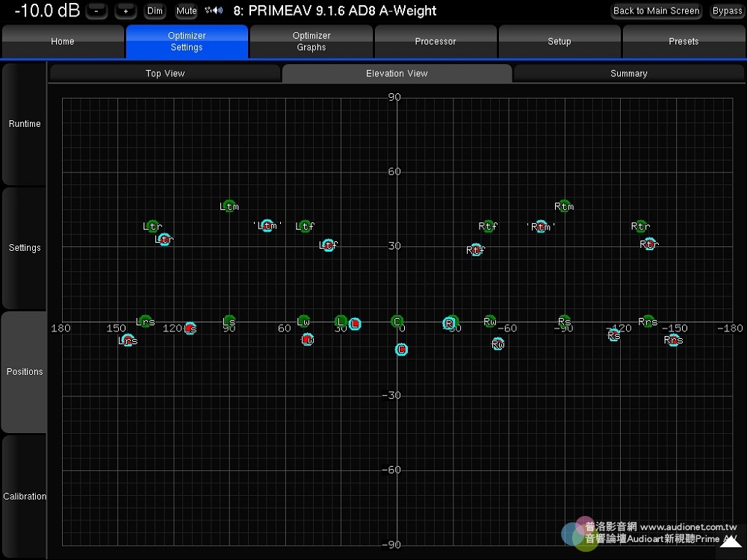
Task: Click the green C center speaker marker
Action: 397,321
